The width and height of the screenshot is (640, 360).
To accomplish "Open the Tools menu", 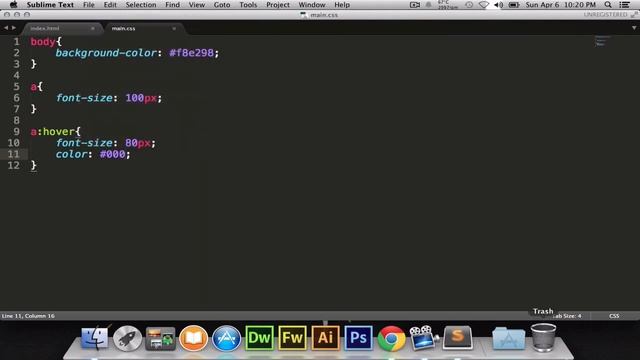I will (248, 5).
